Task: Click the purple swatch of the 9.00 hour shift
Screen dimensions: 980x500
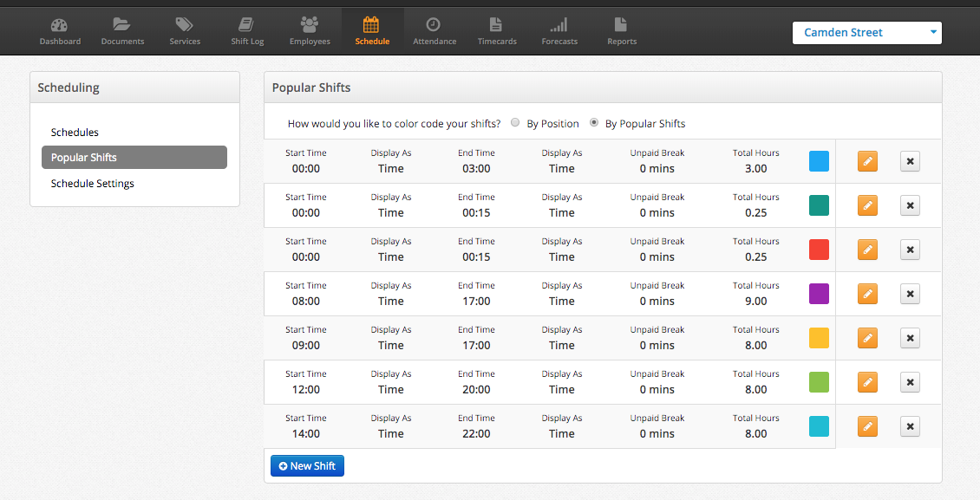Action: (x=819, y=294)
